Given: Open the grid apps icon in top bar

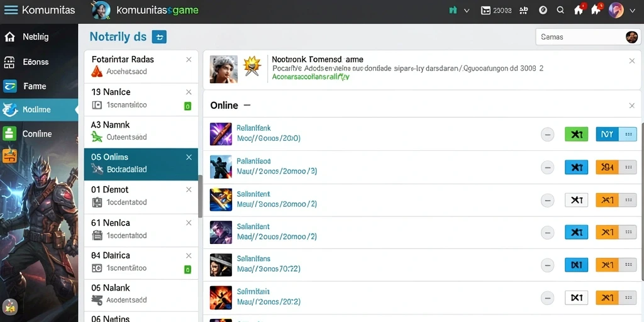Looking at the screenshot, I should 523,10.
